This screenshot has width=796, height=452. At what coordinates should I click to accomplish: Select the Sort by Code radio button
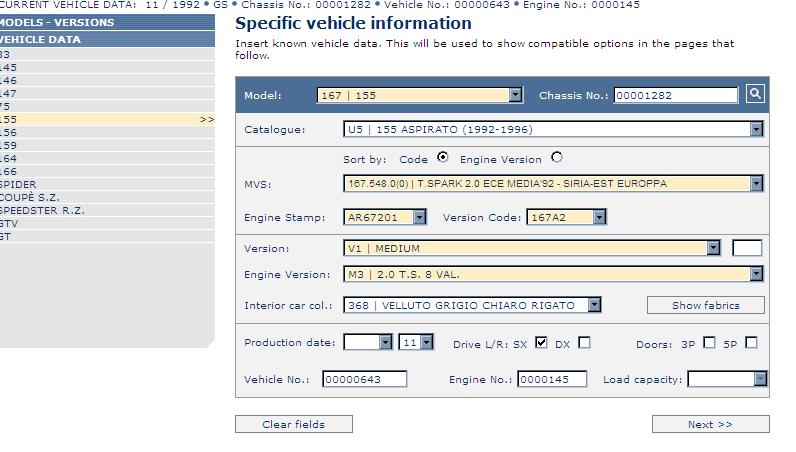[x=443, y=158]
